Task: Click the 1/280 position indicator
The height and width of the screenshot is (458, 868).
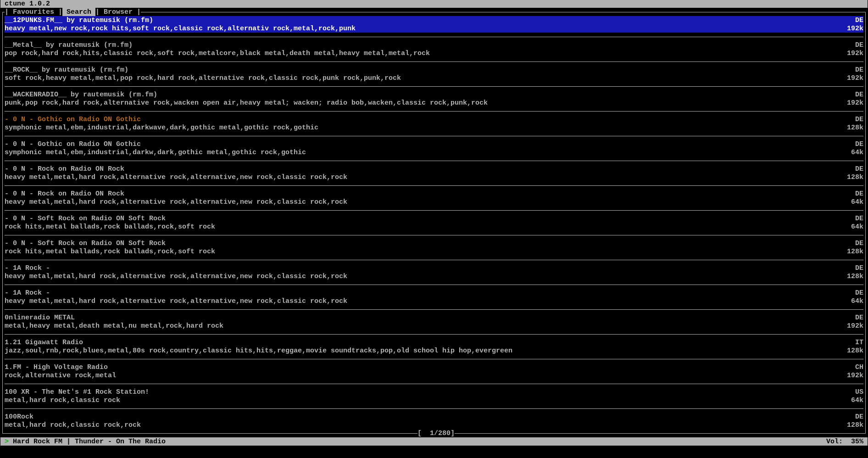Action: pos(436,433)
